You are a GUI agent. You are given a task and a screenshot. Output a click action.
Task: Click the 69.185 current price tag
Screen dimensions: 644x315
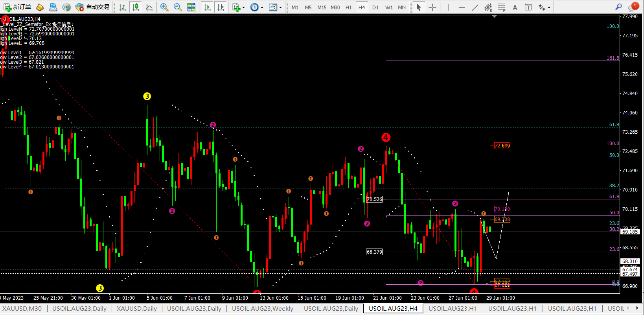point(630,232)
